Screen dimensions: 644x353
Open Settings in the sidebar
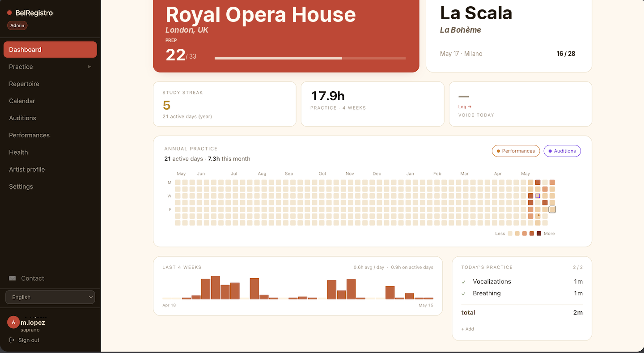(50, 187)
